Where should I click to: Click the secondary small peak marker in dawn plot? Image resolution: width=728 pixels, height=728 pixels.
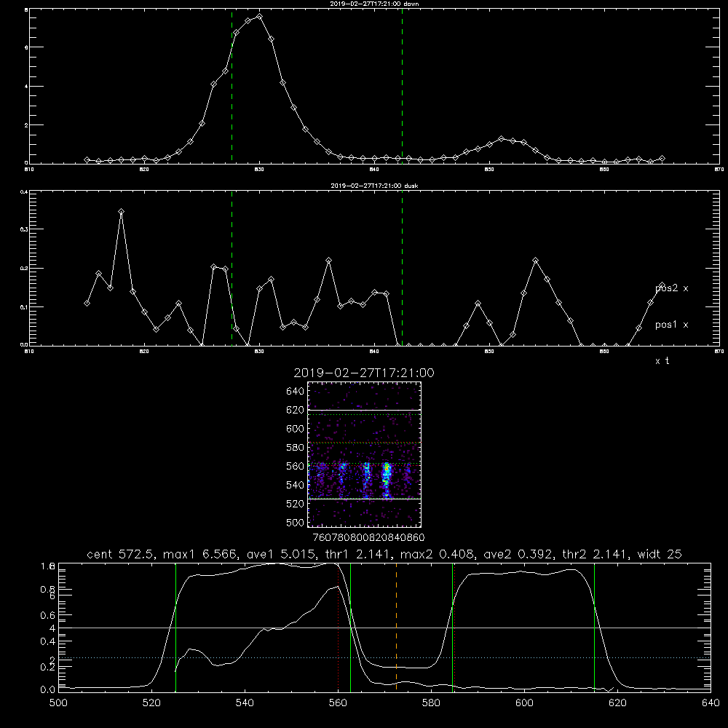pos(501,139)
